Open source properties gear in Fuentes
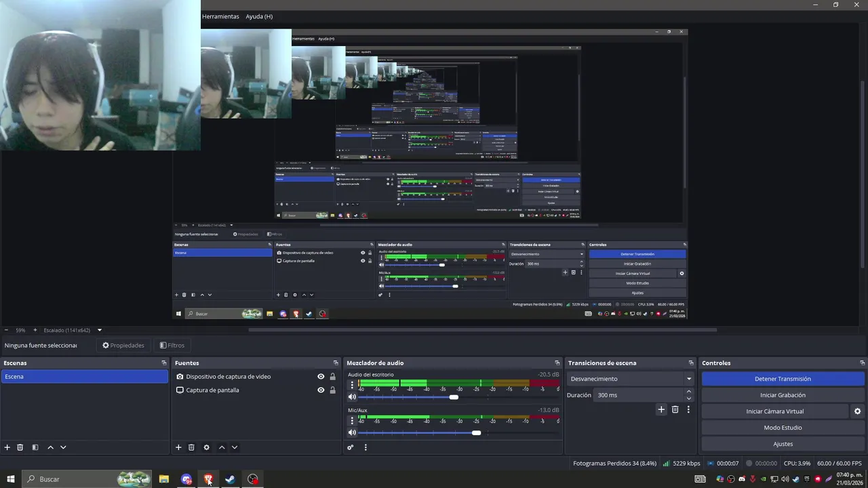The image size is (868, 488). tap(207, 447)
